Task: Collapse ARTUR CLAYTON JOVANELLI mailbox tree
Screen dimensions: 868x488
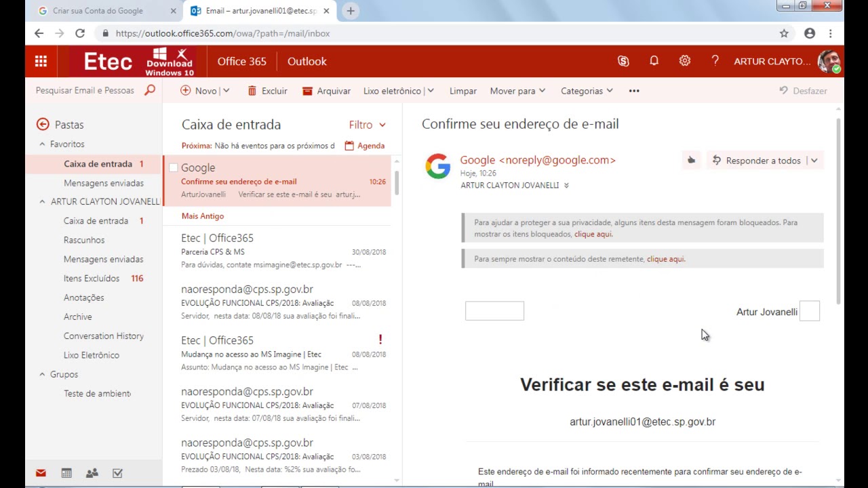Action: pyautogui.click(x=42, y=201)
